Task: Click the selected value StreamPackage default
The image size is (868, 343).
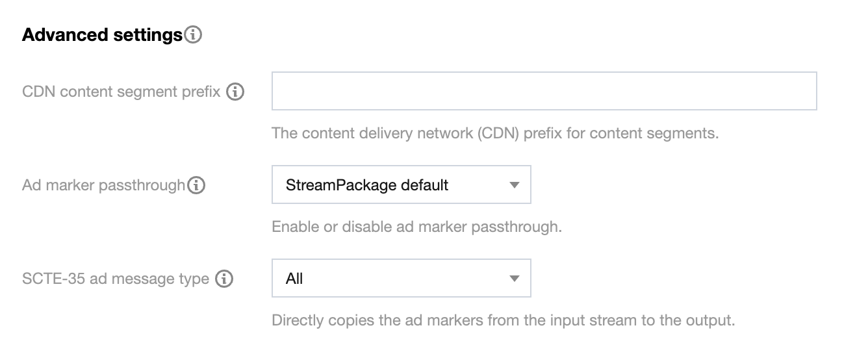Action: coord(367,185)
